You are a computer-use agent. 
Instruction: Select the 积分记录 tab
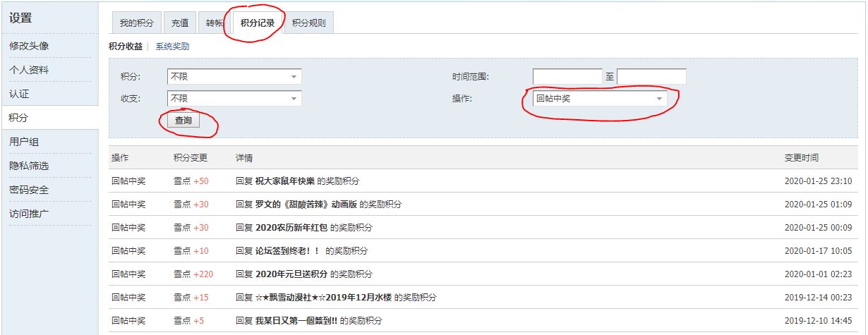(x=257, y=23)
